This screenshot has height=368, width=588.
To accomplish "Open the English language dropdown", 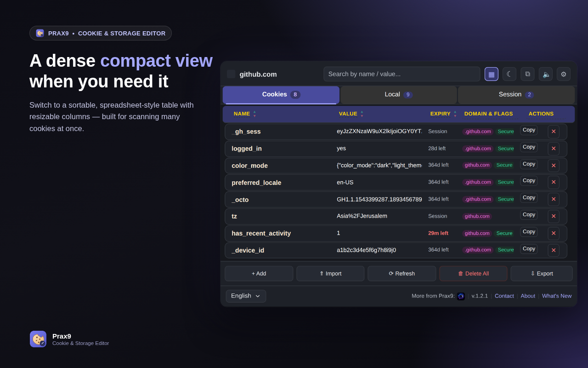I will tap(246, 296).
